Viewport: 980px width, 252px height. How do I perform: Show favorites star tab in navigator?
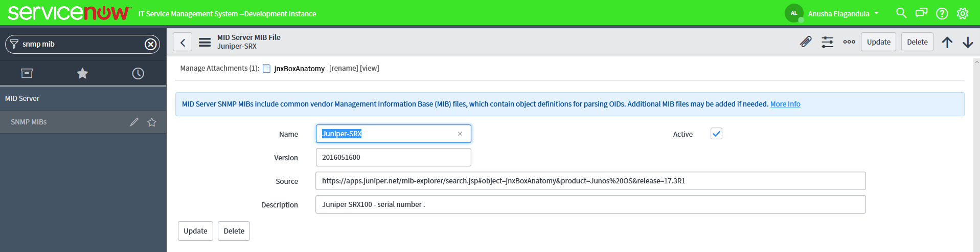click(82, 73)
